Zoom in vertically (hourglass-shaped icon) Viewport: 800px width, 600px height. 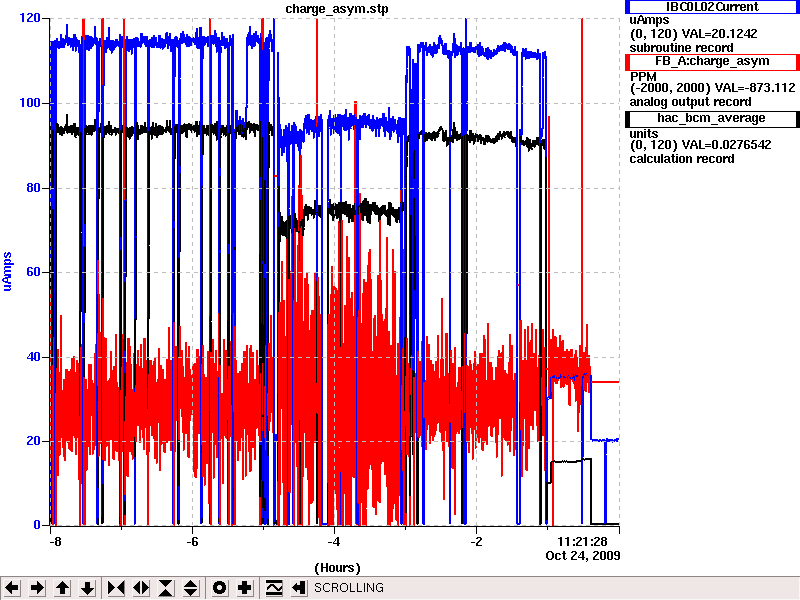pos(166,588)
